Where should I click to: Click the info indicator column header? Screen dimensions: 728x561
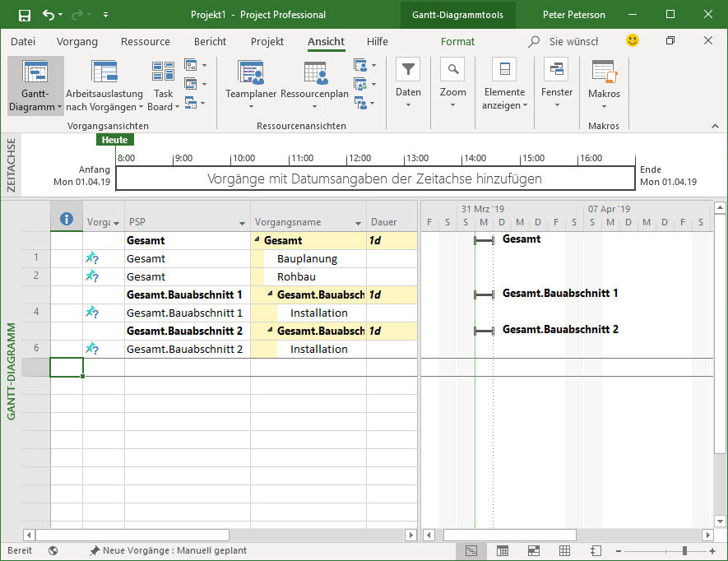pyautogui.click(x=67, y=218)
